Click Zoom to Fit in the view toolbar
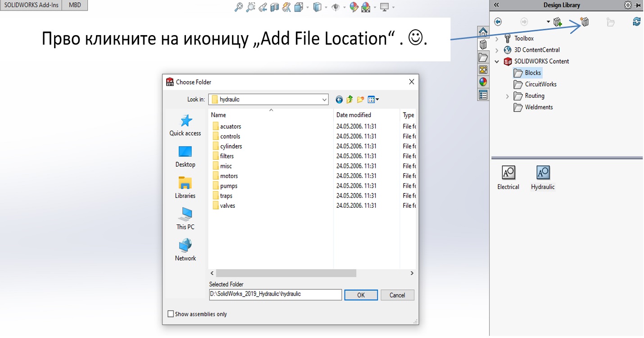The height and width of the screenshot is (338, 644). click(239, 7)
